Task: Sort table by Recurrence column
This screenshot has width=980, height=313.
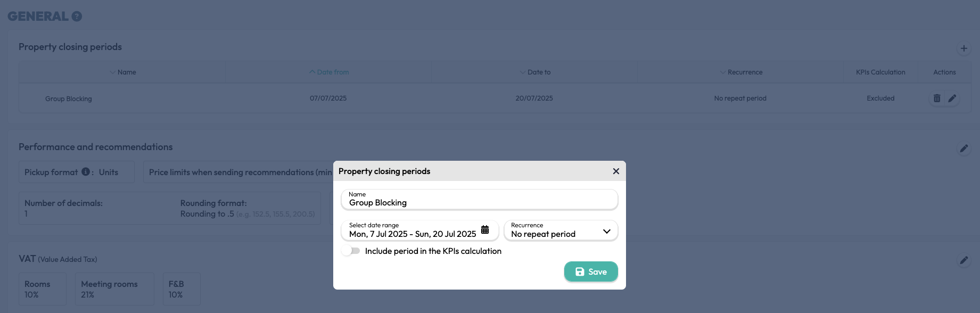Action: pyautogui.click(x=740, y=72)
